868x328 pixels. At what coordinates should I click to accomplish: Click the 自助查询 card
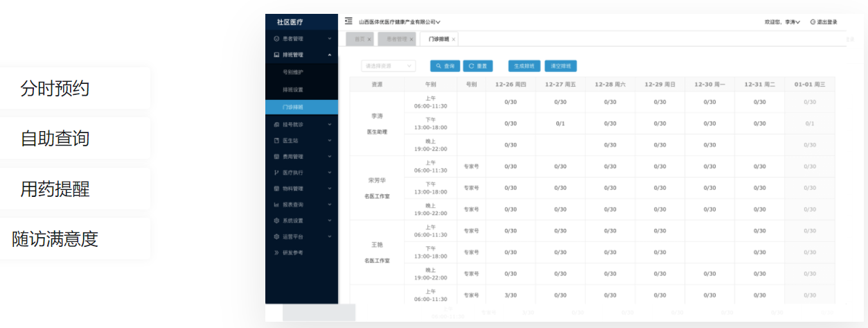tap(75, 138)
